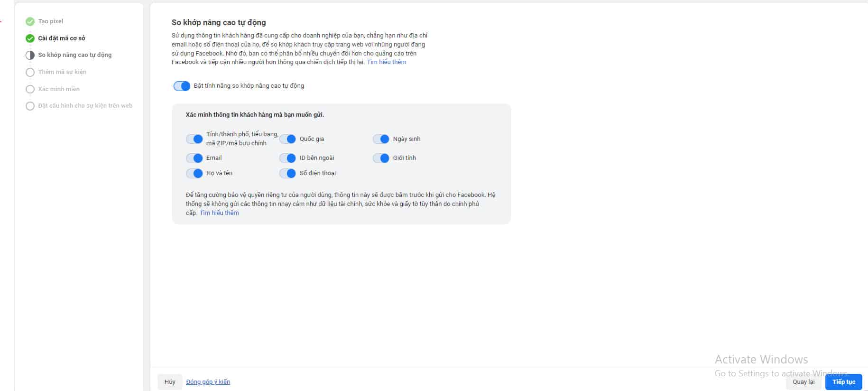Screen dimensions: 868x391
Task: Click the green checkmark beside Cài đặt mã cơ sở
Action: (30, 38)
